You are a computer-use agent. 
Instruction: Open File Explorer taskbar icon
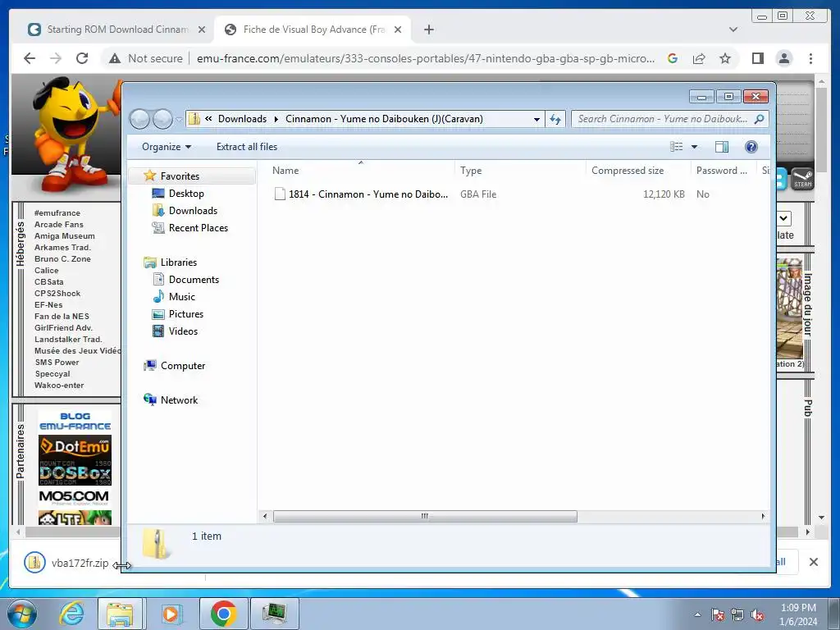point(120,614)
